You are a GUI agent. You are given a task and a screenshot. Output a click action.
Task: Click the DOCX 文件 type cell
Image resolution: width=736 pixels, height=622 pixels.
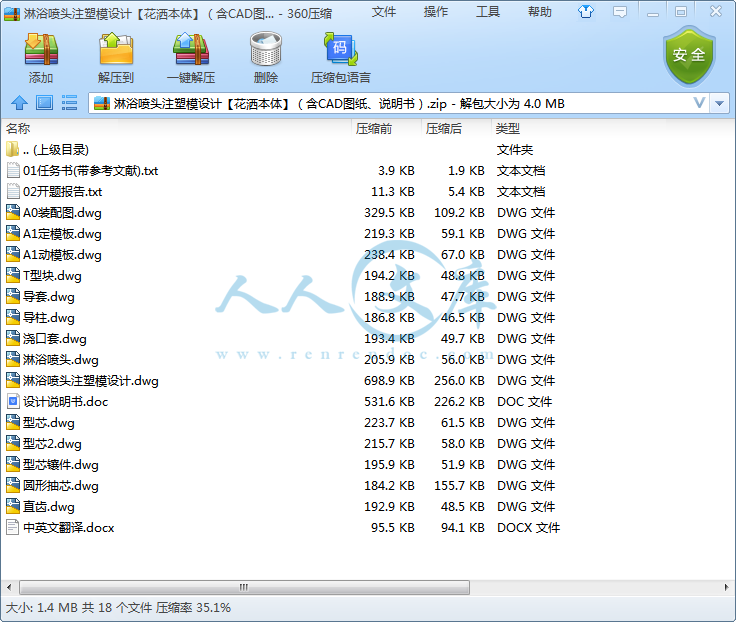point(529,528)
